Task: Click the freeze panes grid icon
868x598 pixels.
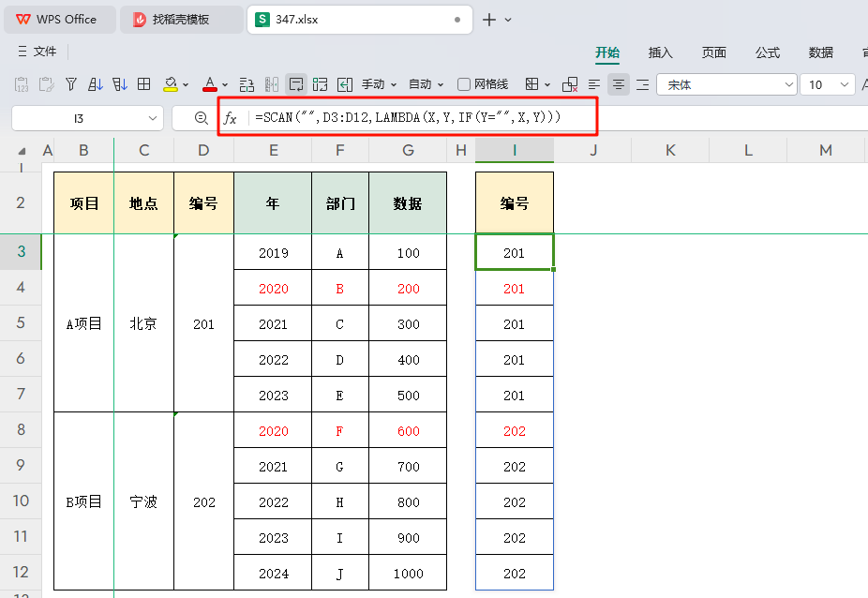Action: pos(144,84)
